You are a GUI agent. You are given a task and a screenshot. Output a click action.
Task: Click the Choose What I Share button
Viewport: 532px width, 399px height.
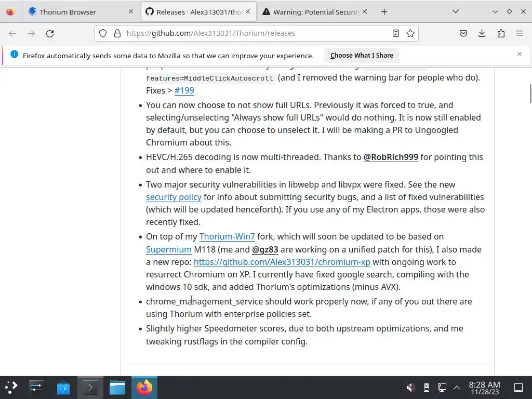click(362, 55)
